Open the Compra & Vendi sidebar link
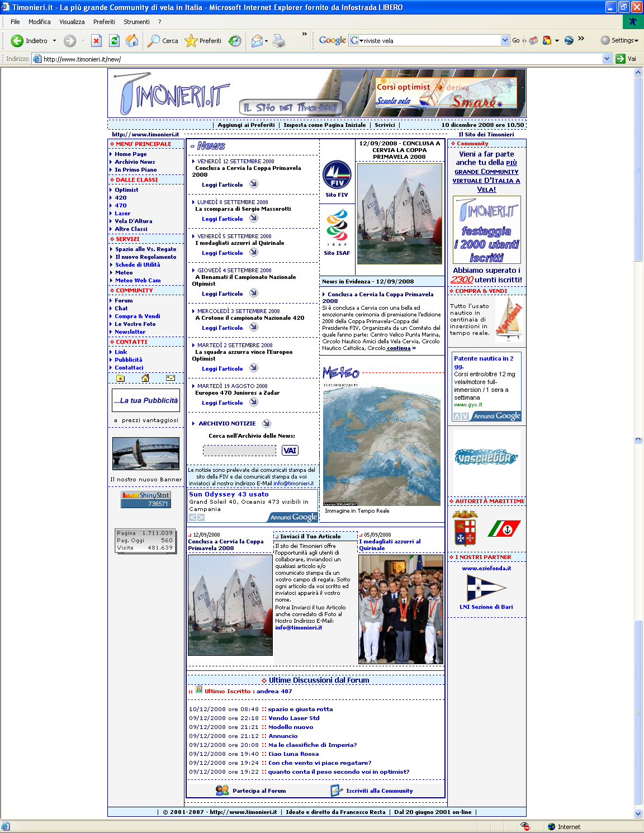The height and width of the screenshot is (833, 644). tap(138, 316)
